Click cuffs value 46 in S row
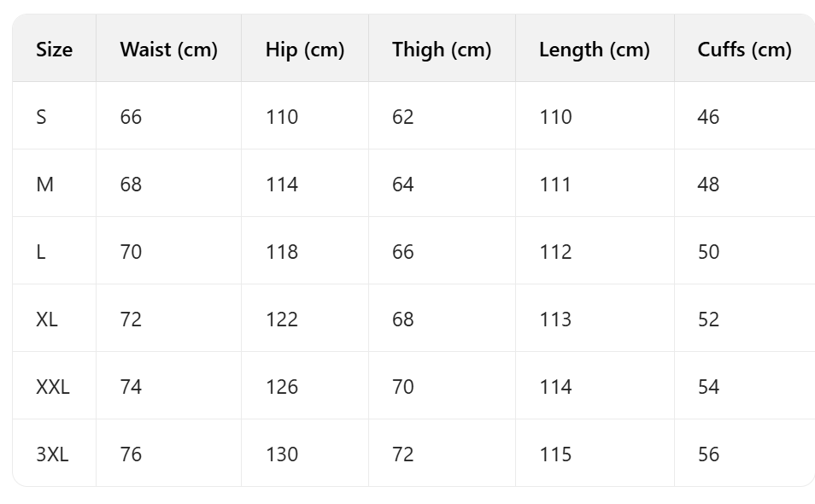This screenshot has height=504, width=815. [708, 117]
